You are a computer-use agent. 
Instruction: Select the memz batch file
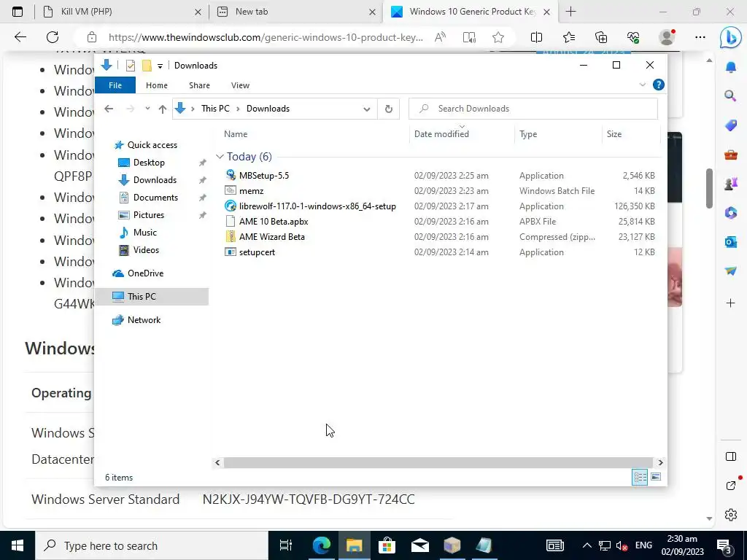coord(251,191)
